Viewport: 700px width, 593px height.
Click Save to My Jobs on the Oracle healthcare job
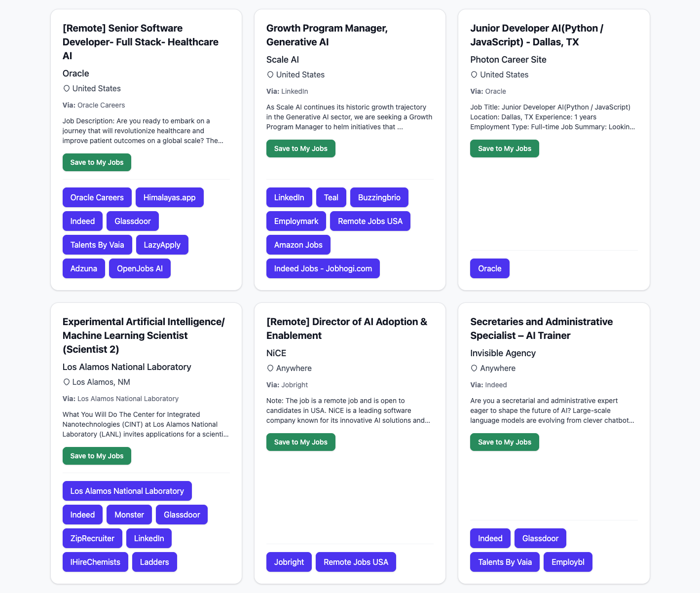[97, 162]
